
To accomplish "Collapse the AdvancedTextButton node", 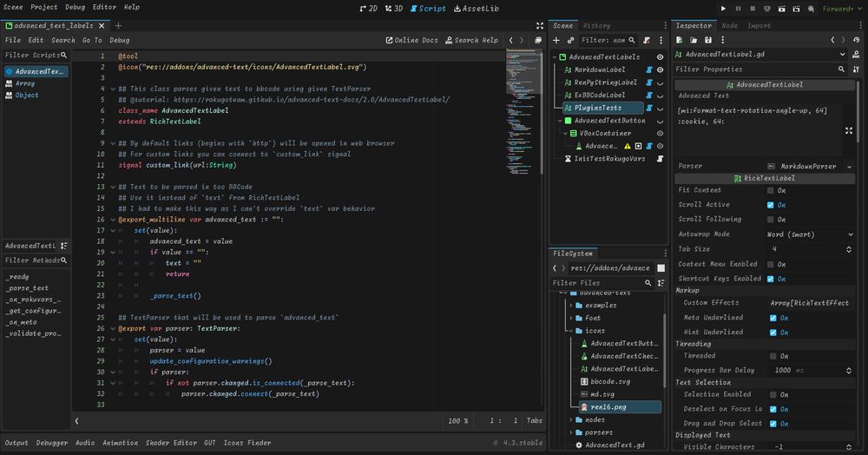I will (560, 121).
